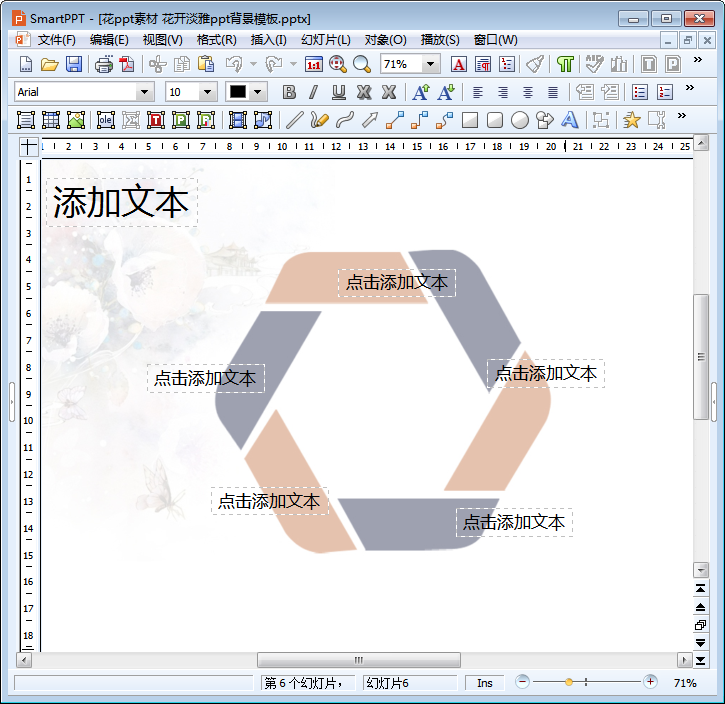Insert a table frame icon
The width and height of the screenshot is (725, 704).
[x=51, y=120]
